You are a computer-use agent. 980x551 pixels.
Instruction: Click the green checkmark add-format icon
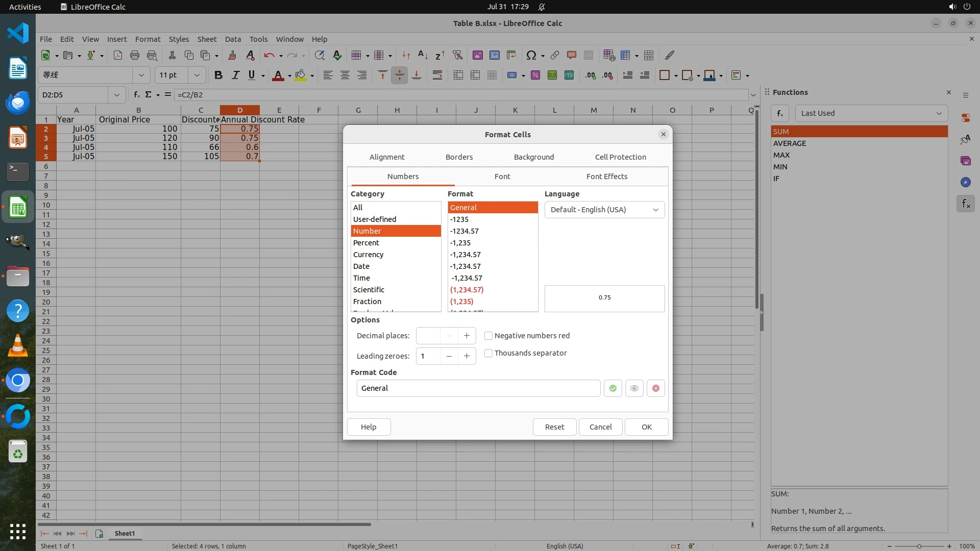click(x=612, y=388)
